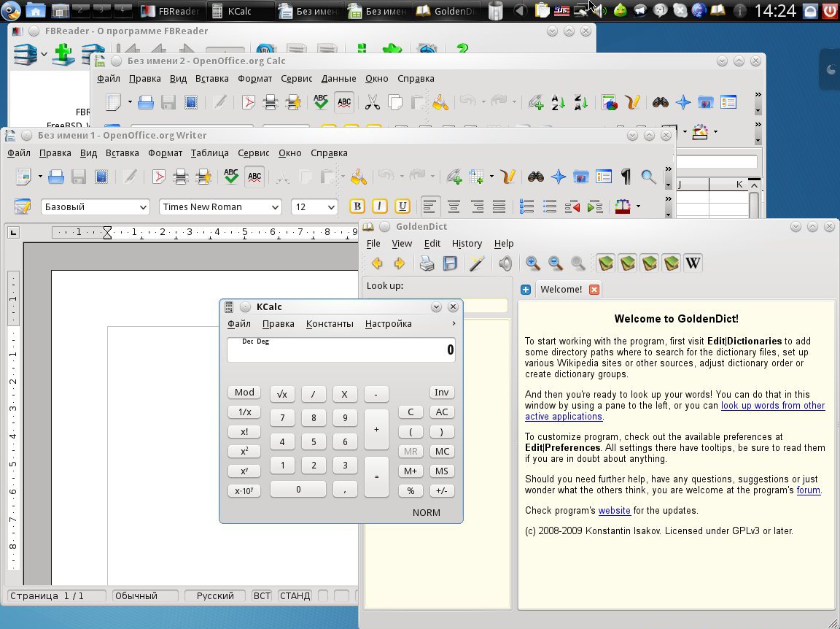Click the Wikipedia icon in GoldenDict toolbar
Screen dimensions: 840x629
(693, 263)
